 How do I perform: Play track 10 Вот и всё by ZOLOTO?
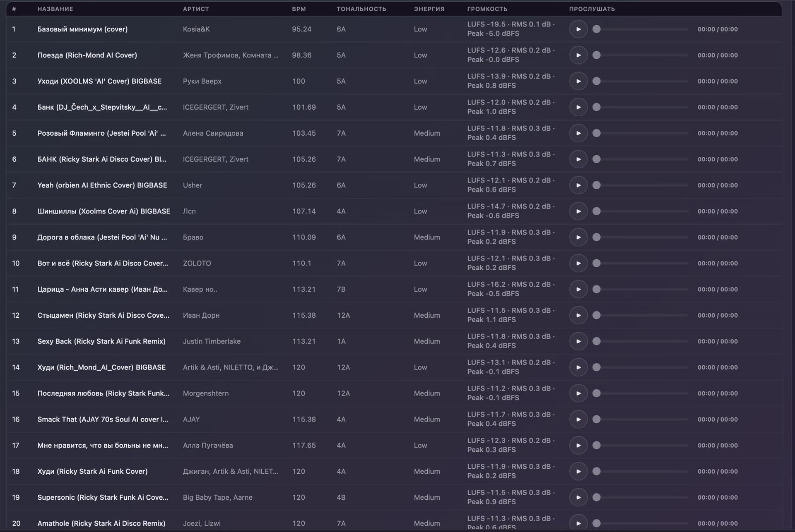coord(578,263)
